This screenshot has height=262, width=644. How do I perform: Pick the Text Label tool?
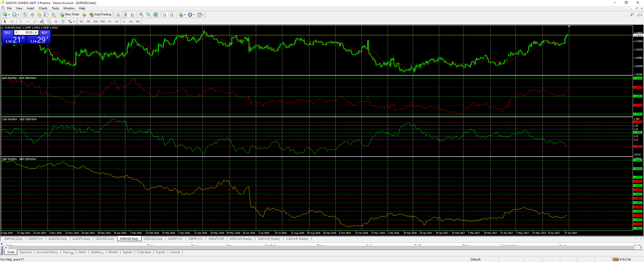point(63,21)
